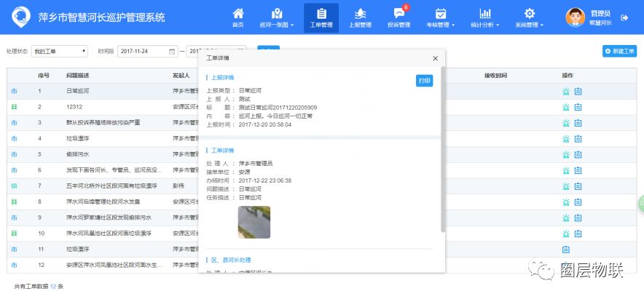Viewport: 644px width, 299px height.
Task: Open work order details icon for row 1
Action: coord(578,92)
